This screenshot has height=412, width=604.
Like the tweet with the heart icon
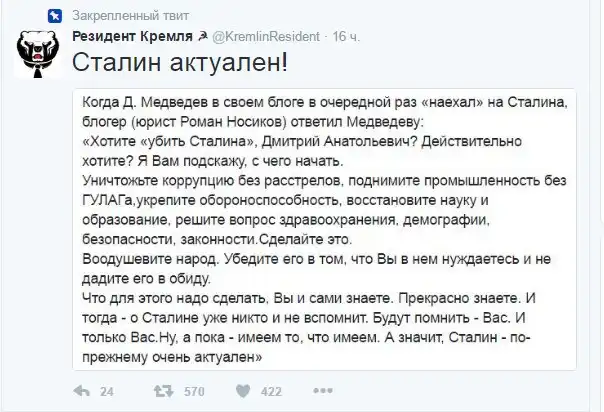tap(241, 392)
